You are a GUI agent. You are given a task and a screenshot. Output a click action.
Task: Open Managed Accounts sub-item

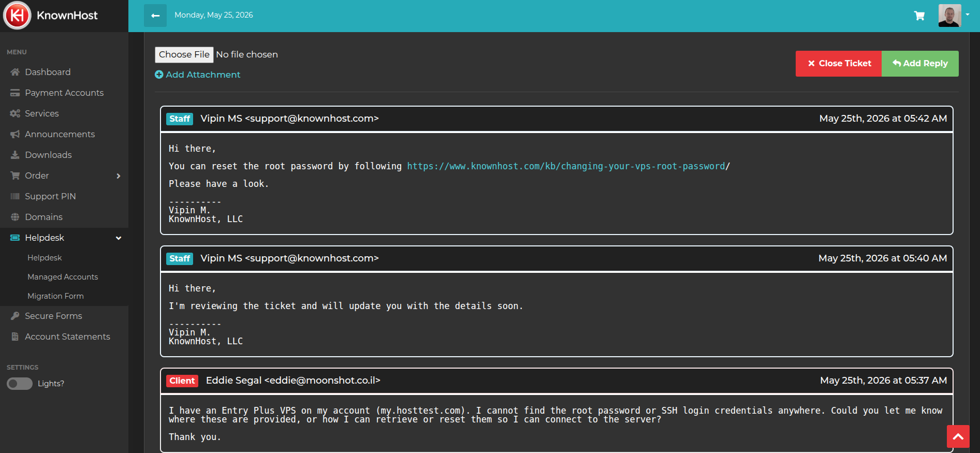coord(63,277)
